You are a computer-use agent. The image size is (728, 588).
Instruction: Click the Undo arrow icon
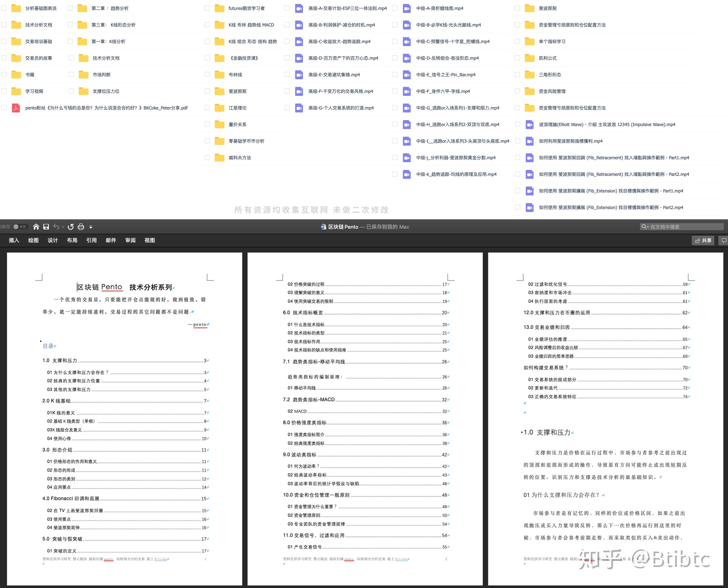point(56,227)
